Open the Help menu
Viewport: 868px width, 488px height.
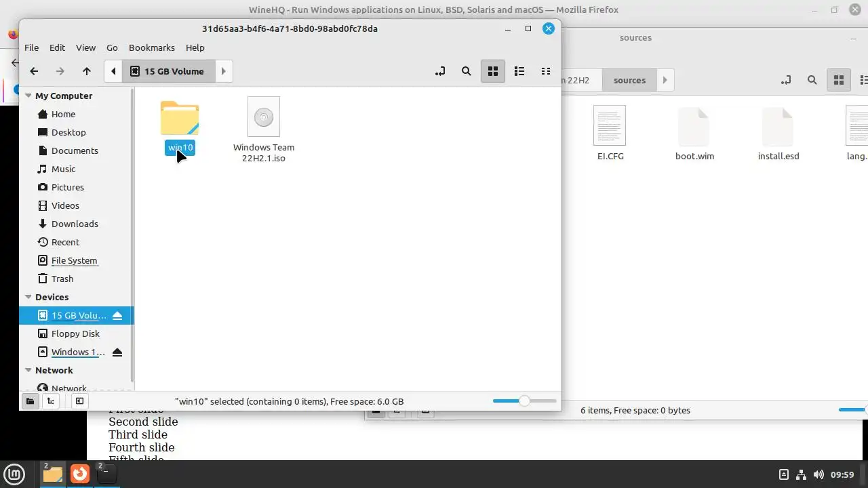[x=195, y=47]
